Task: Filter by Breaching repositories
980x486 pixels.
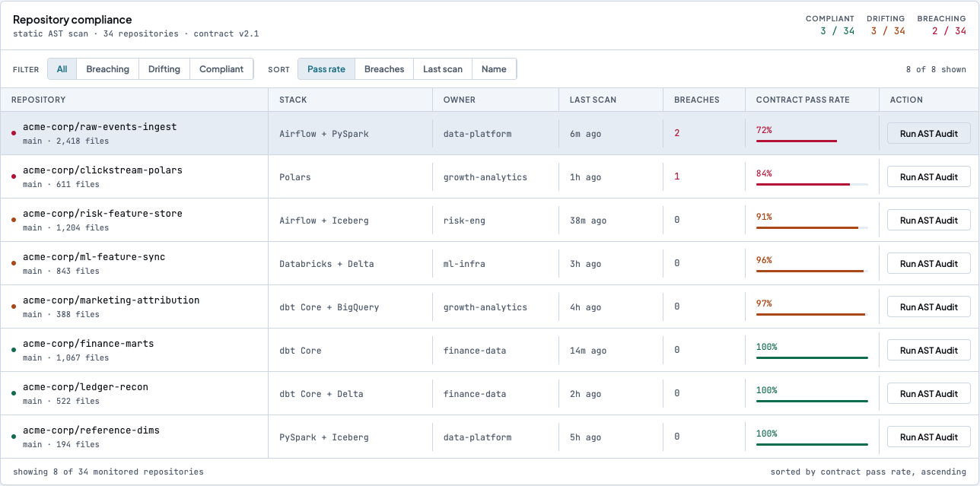Action: point(107,69)
